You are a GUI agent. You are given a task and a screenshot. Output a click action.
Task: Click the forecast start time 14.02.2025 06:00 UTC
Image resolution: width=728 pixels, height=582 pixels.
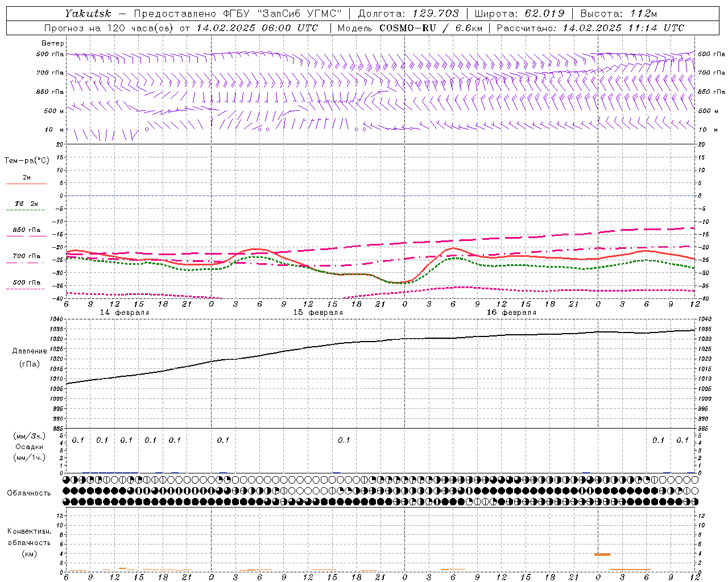point(257,28)
